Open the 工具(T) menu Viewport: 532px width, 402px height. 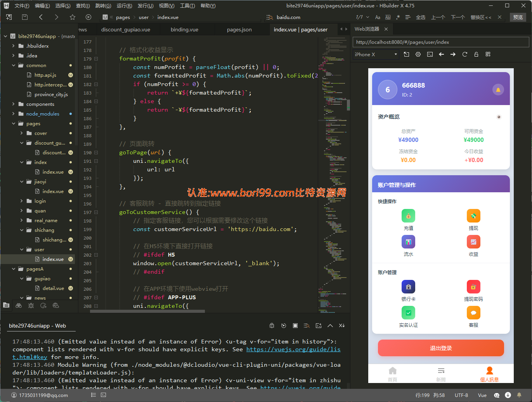(x=187, y=5)
